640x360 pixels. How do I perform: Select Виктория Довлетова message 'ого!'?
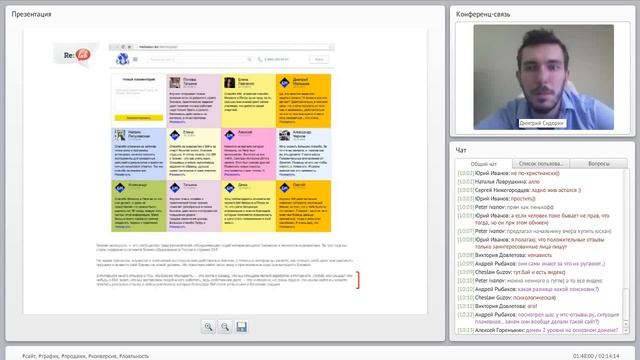[x=532, y=306]
